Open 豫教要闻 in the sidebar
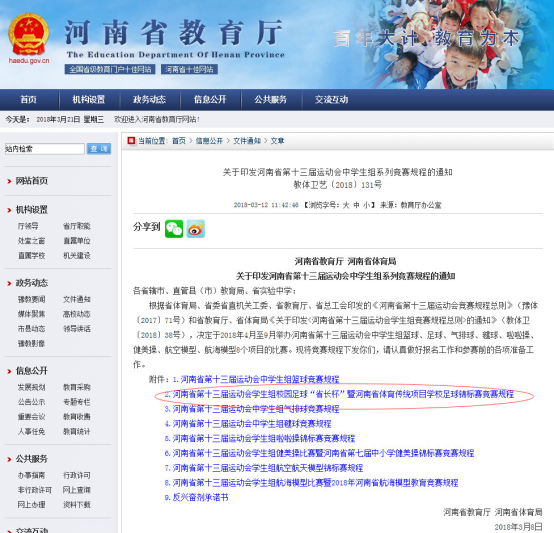 pos(31,299)
